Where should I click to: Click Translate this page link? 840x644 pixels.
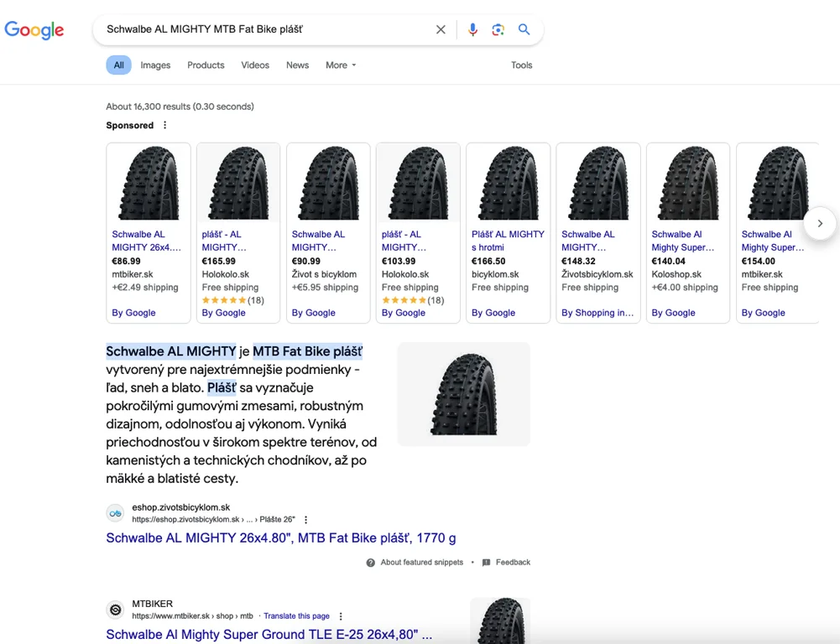(x=297, y=616)
